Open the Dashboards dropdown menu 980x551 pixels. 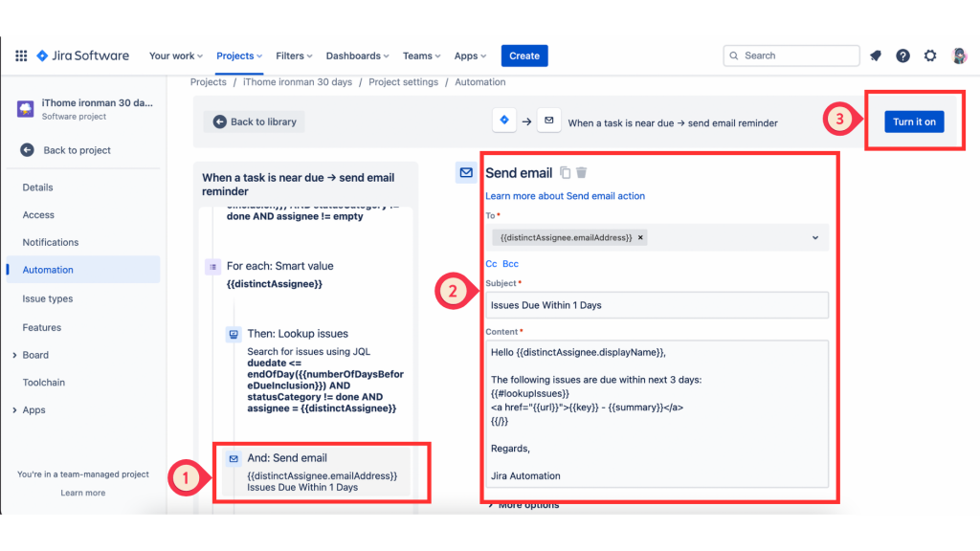point(357,55)
